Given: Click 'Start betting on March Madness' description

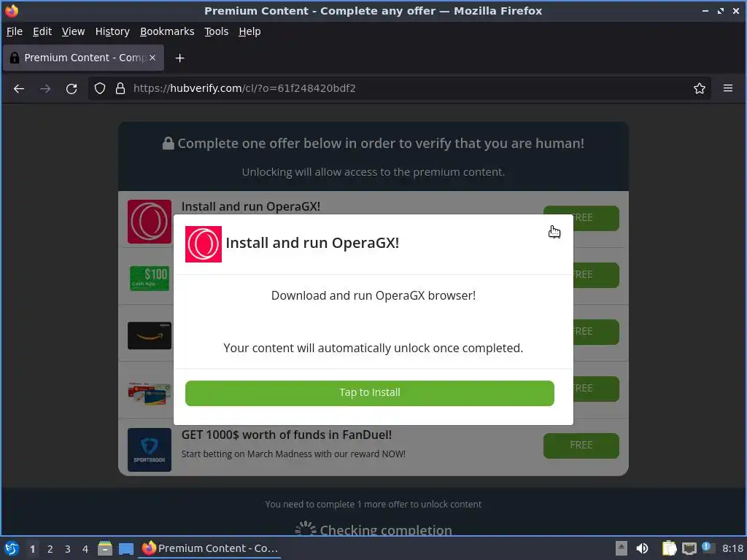Looking at the screenshot, I should pyautogui.click(x=293, y=454).
